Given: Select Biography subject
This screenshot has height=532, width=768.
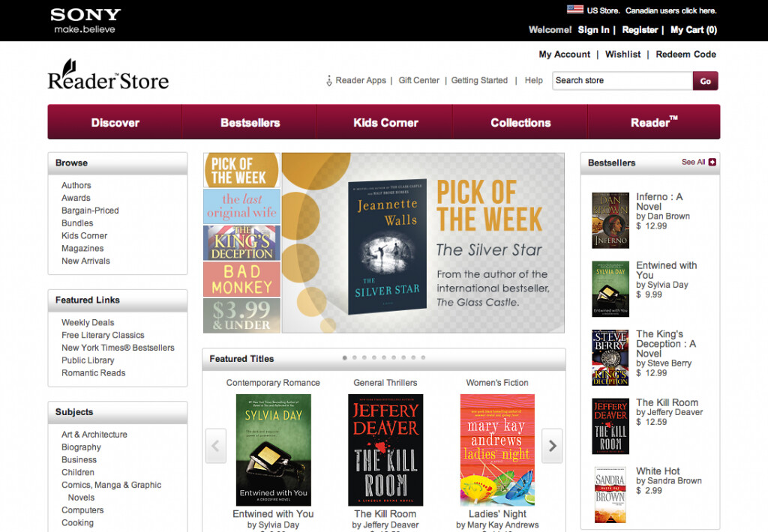Looking at the screenshot, I should click(x=81, y=447).
